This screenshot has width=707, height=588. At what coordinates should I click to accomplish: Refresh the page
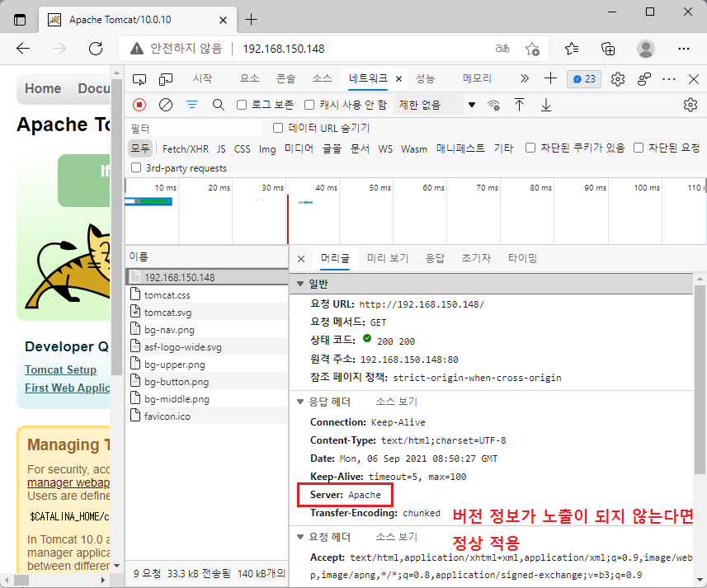pos(96,48)
